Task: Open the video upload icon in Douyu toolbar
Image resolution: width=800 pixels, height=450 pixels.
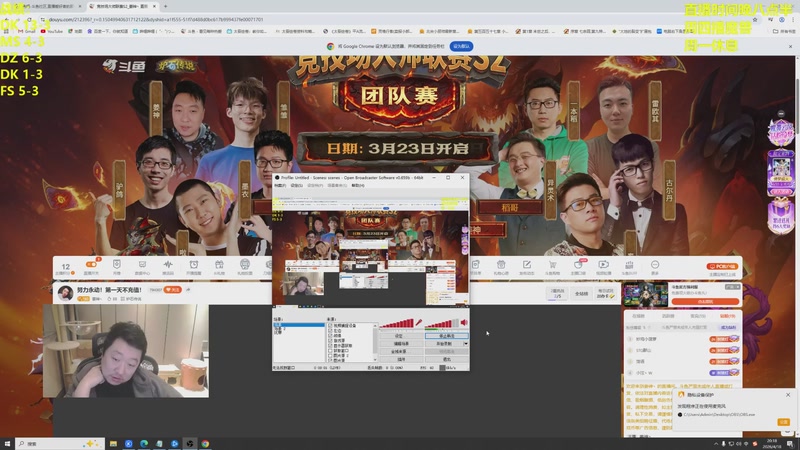Action: (x=604, y=264)
